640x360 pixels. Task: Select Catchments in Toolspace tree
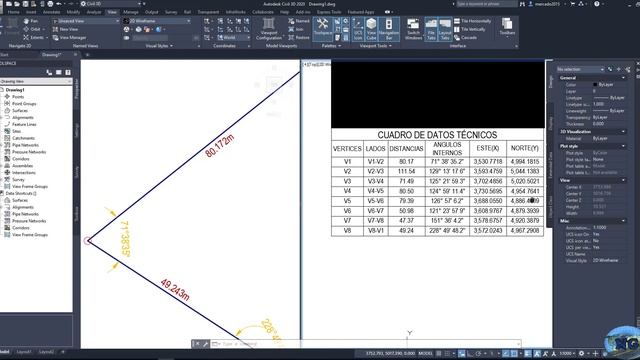[23, 138]
